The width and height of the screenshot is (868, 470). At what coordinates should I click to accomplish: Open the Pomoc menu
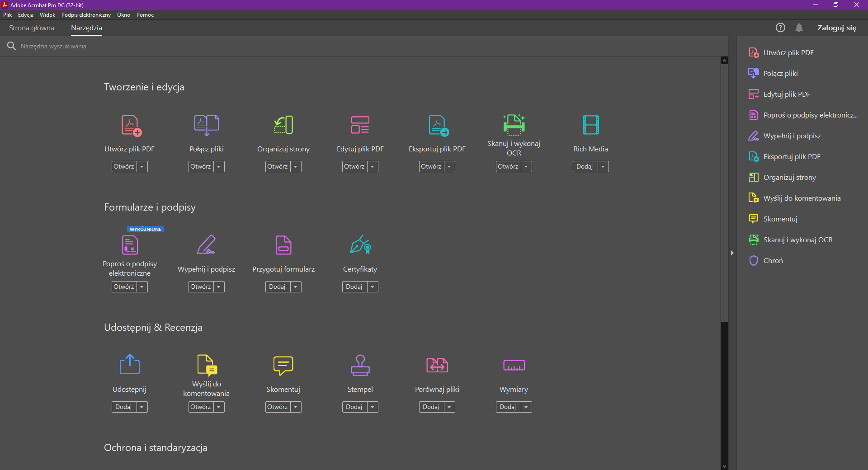click(x=145, y=15)
